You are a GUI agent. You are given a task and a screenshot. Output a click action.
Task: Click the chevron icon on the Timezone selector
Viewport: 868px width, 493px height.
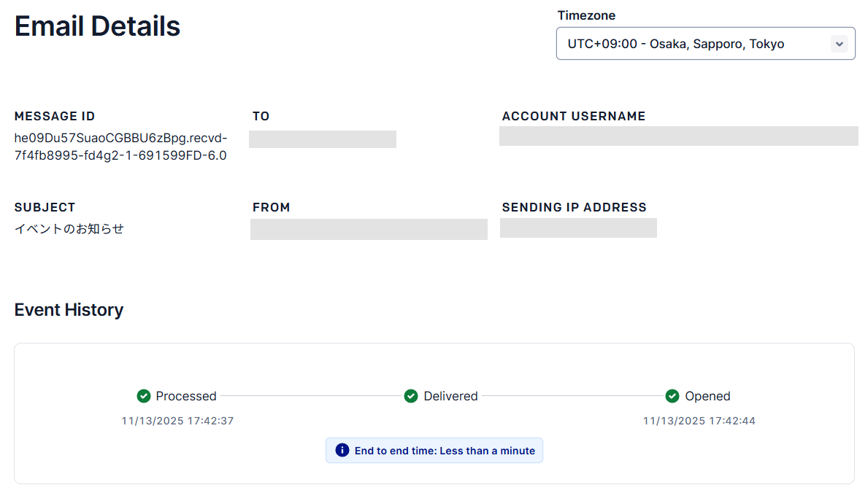tap(839, 43)
